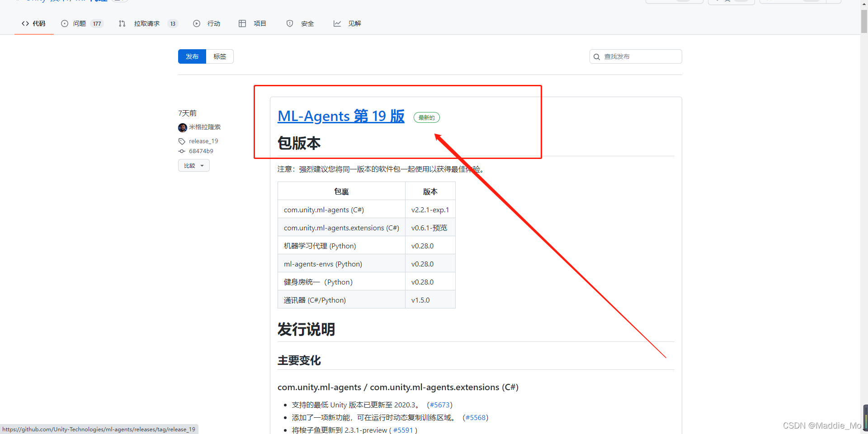This screenshot has height=434, width=868.
Task: Select the ml-agents-envs (Python) cell
Action: point(341,264)
